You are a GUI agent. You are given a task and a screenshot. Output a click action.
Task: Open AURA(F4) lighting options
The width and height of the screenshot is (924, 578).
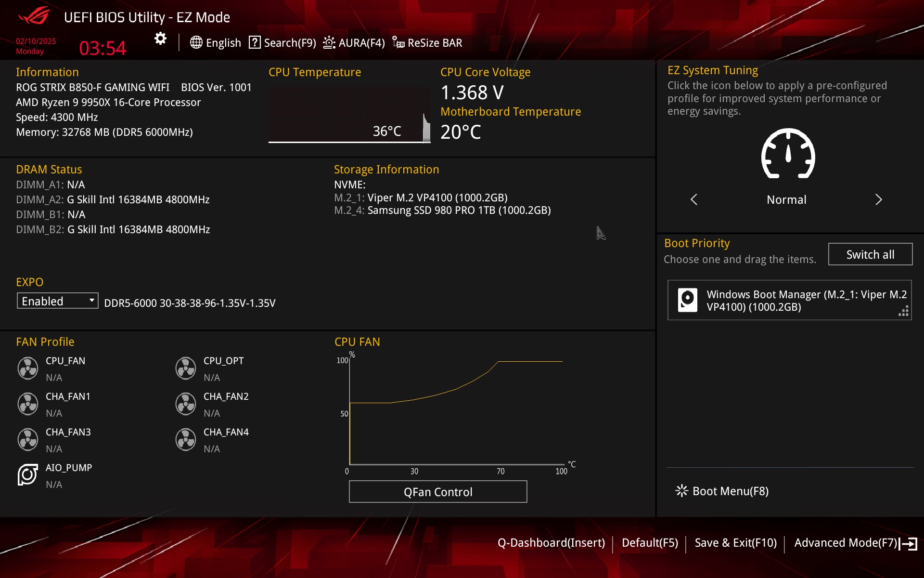pos(354,43)
